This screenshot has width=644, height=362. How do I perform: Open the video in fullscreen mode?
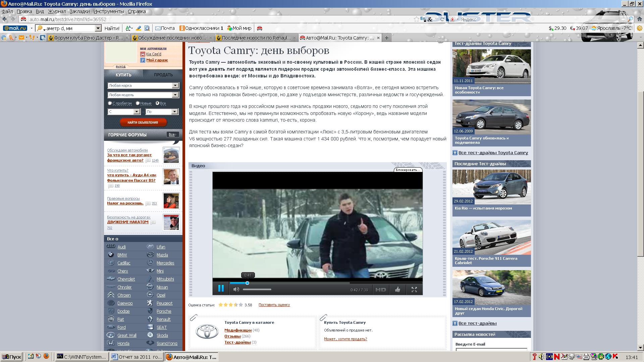(414, 290)
